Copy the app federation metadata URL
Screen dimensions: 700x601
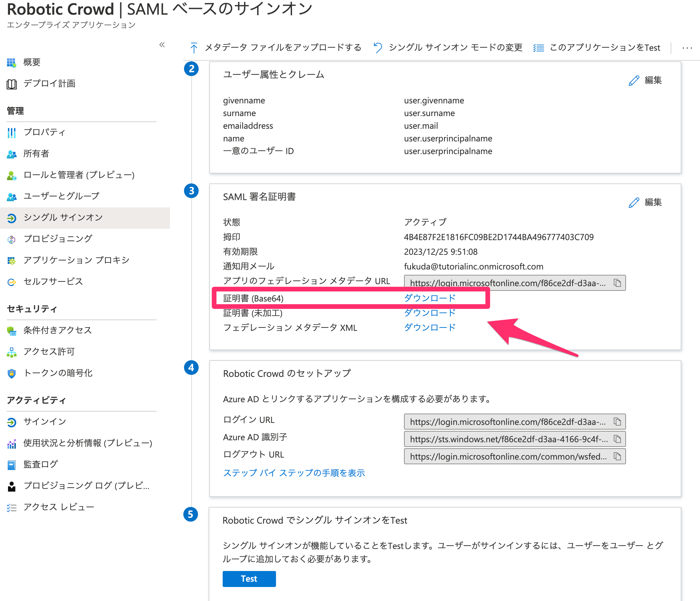(617, 283)
